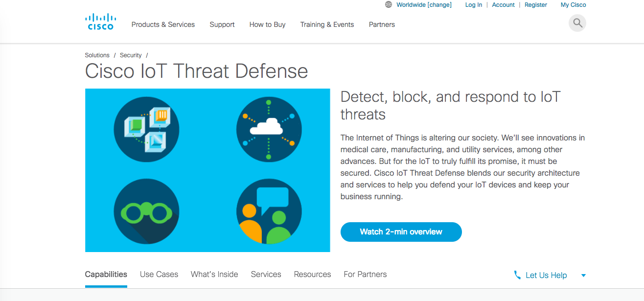This screenshot has height=301, width=644.
Task: Click the Register link
Action: click(x=536, y=5)
